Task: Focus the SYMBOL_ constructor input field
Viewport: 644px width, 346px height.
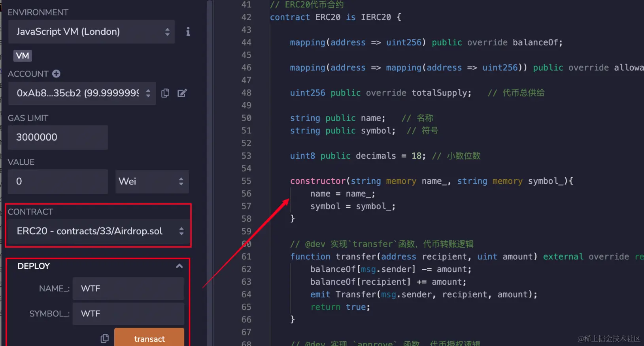Action: click(128, 314)
